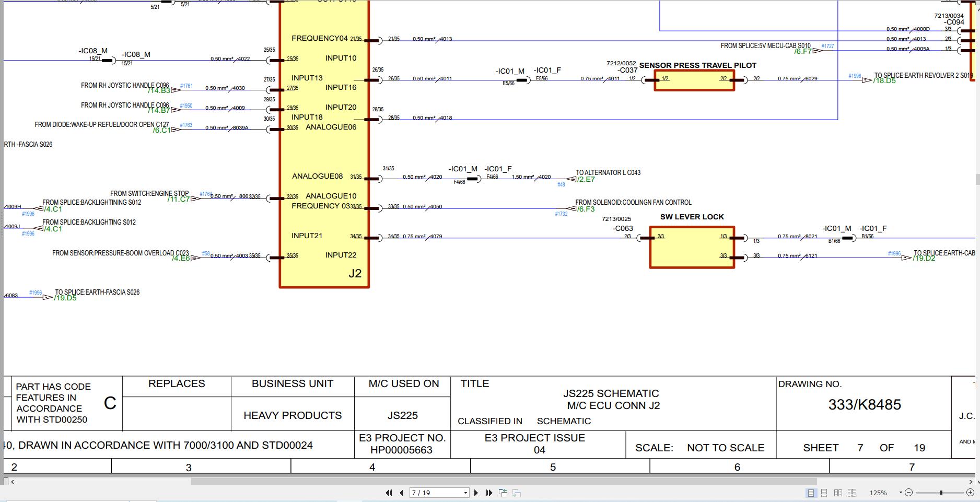The image size is (980, 502).
Task: Click the horizontal scrollbar thumb
Action: 504,482
